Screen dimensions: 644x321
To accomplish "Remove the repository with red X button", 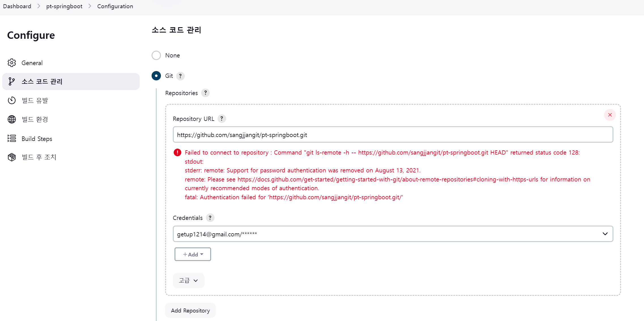I will [x=610, y=115].
